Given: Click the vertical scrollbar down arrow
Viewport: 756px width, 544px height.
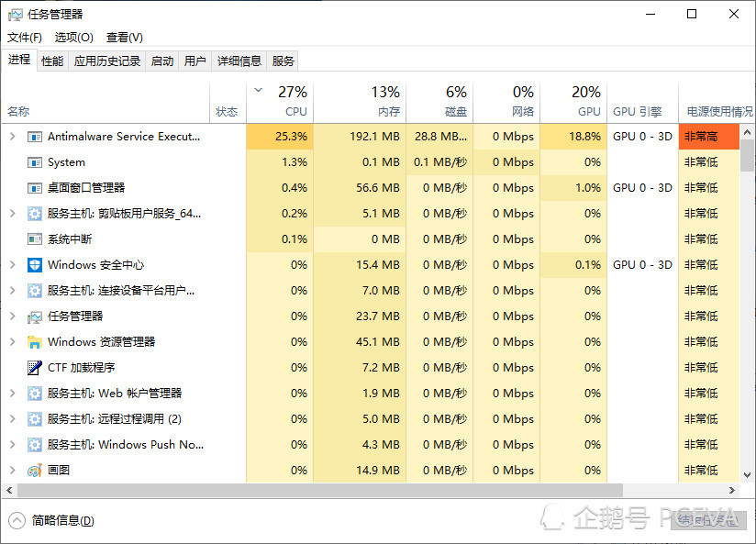Looking at the screenshot, I should [x=748, y=475].
